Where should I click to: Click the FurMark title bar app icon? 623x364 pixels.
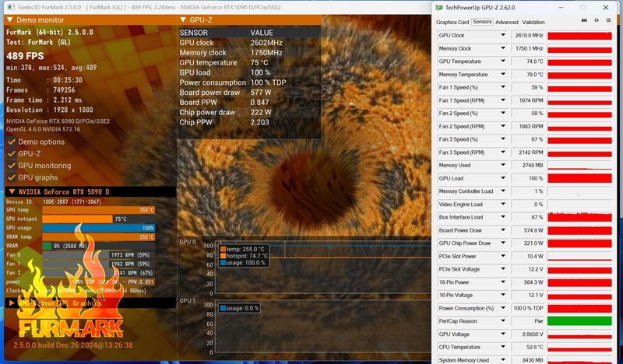point(8,7)
